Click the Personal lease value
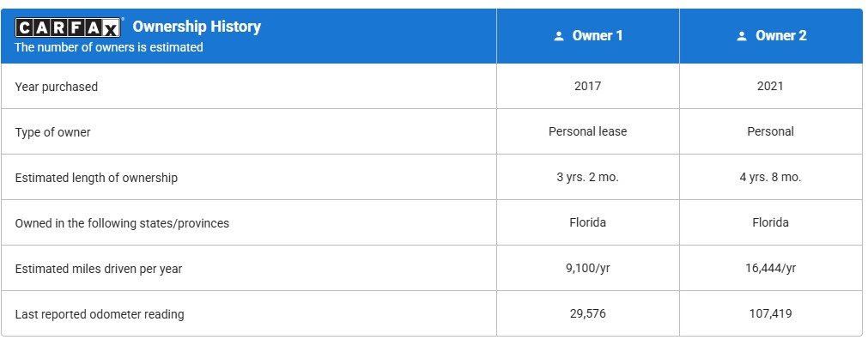This screenshot has width=868, height=346. 587,132
